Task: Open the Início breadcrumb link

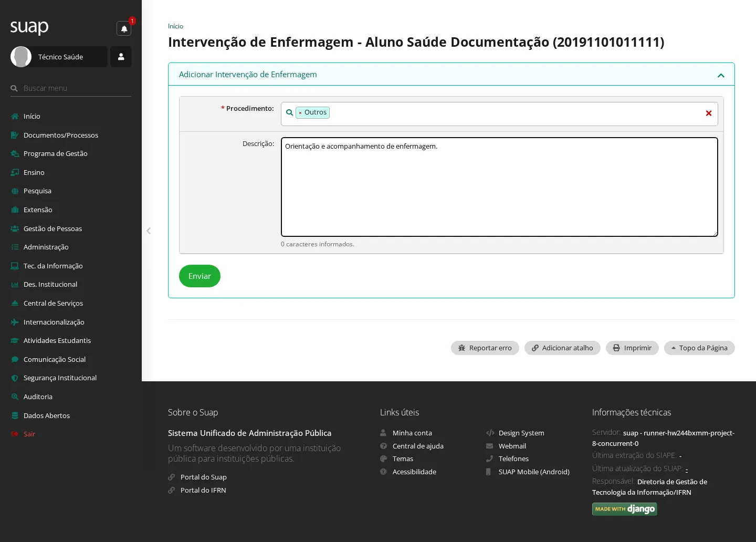Action: (x=175, y=26)
